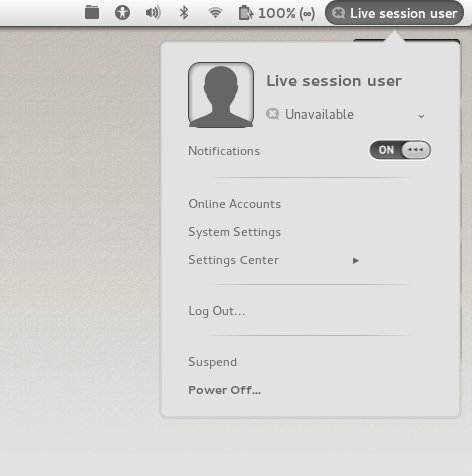Image resolution: width=472 pixels, height=476 pixels.
Task: Open the Settings Center menu entry
Action: (233, 260)
